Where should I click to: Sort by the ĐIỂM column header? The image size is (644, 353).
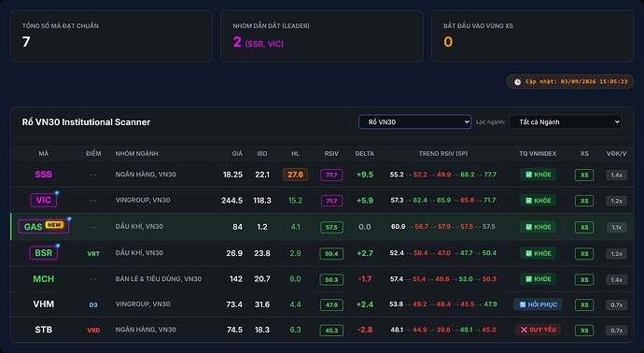click(93, 153)
